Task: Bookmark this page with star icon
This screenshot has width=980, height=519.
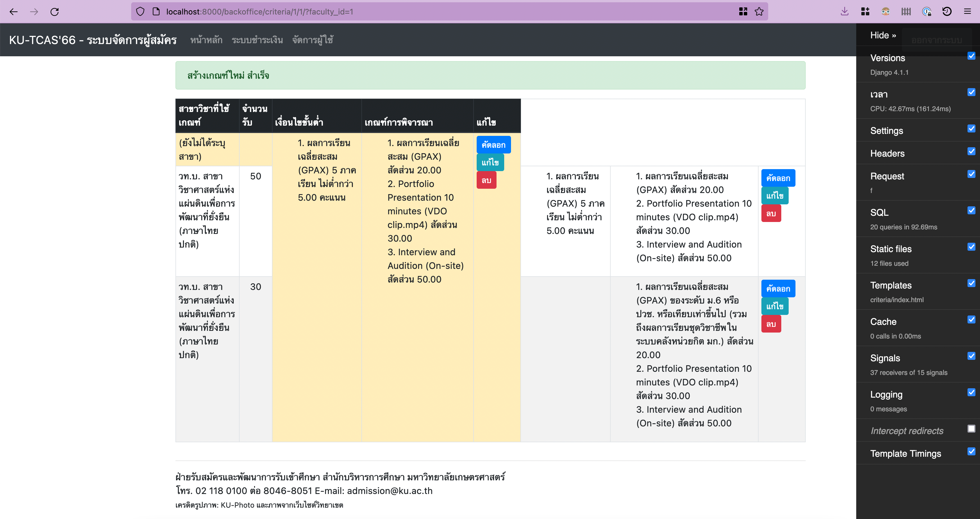Action: (759, 12)
